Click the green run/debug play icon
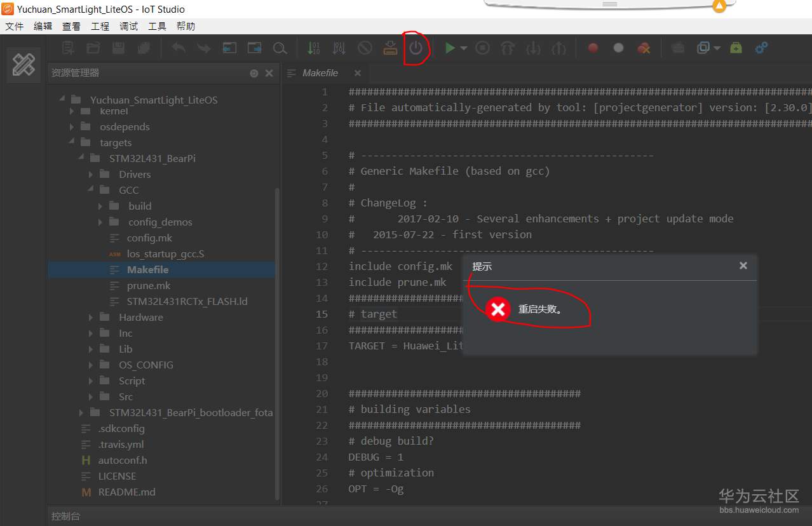The height and width of the screenshot is (526, 812). tap(450, 48)
